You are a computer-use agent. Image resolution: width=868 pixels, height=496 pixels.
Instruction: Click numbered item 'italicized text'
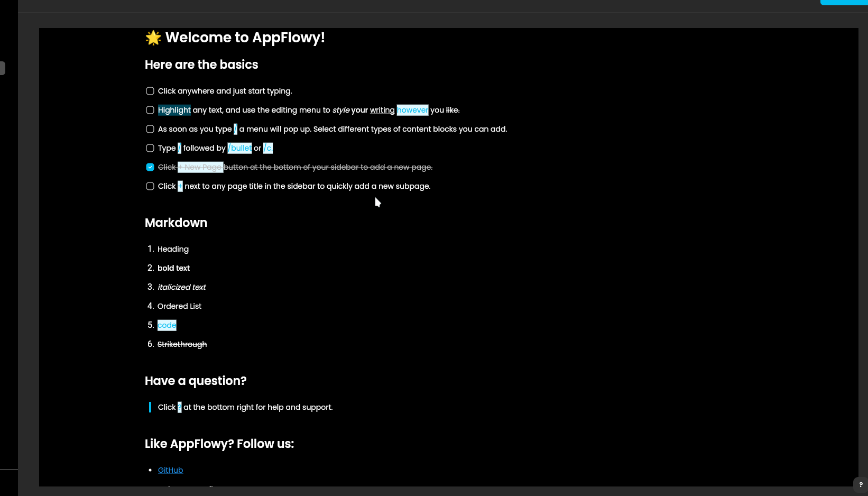181,287
